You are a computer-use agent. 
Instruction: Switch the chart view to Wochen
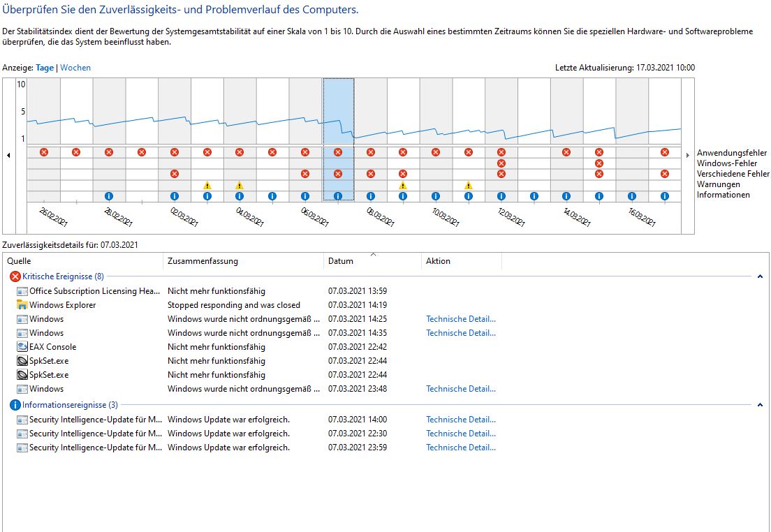pos(75,68)
